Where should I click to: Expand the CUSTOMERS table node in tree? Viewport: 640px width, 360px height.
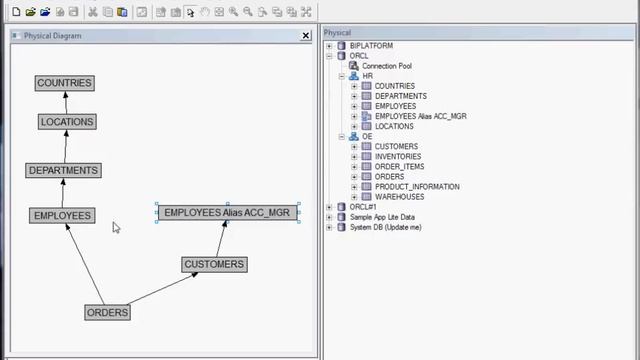(354, 147)
